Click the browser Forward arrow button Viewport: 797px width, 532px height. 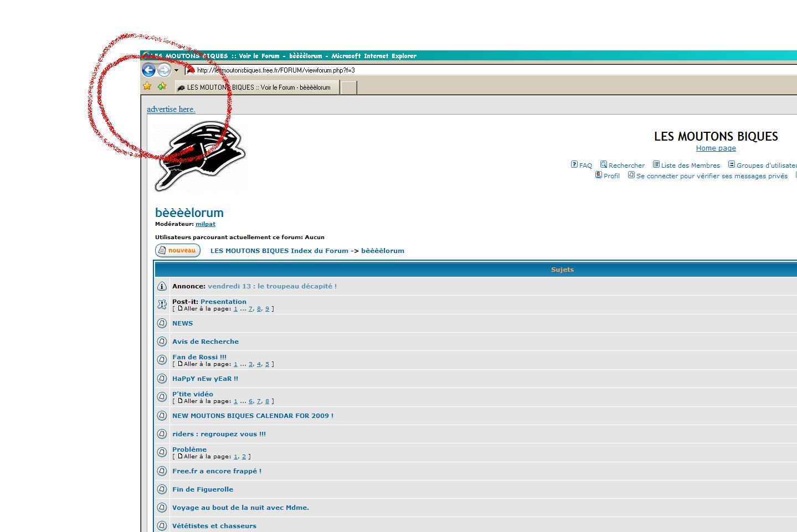point(164,70)
